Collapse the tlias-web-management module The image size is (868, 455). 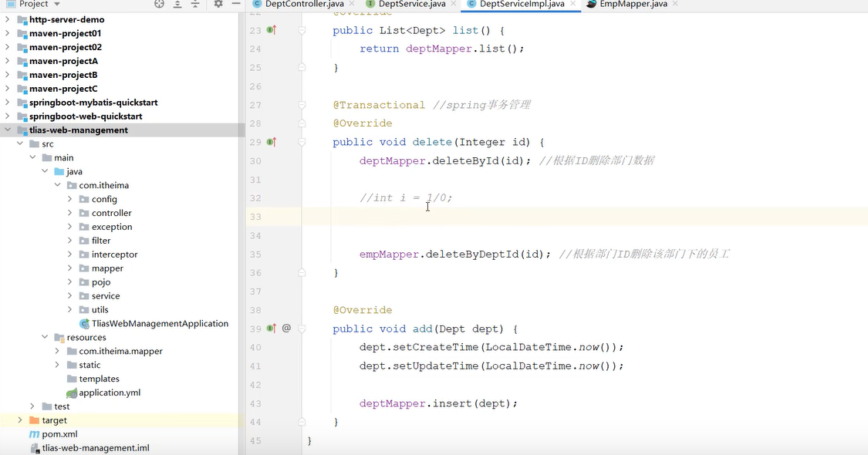tap(7, 130)
